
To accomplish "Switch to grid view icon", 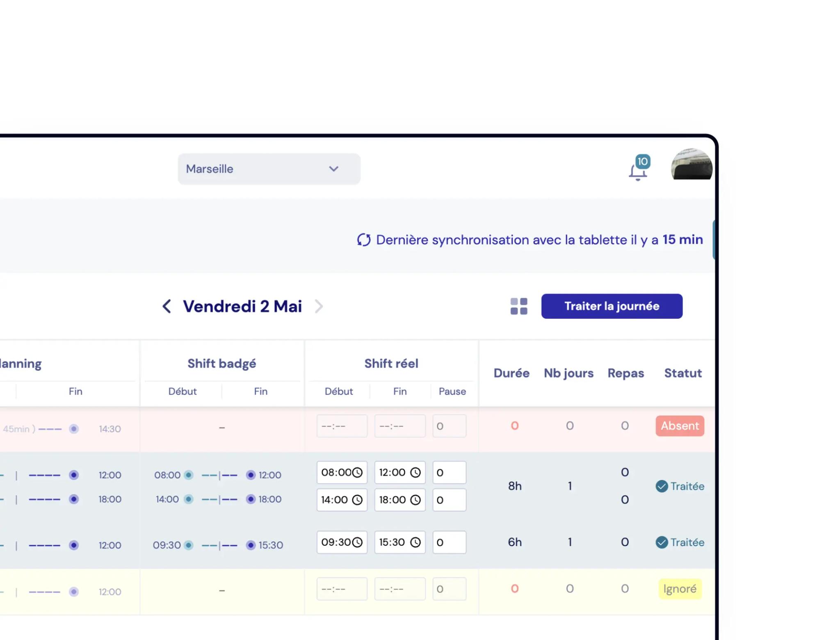I will point(519,306).
